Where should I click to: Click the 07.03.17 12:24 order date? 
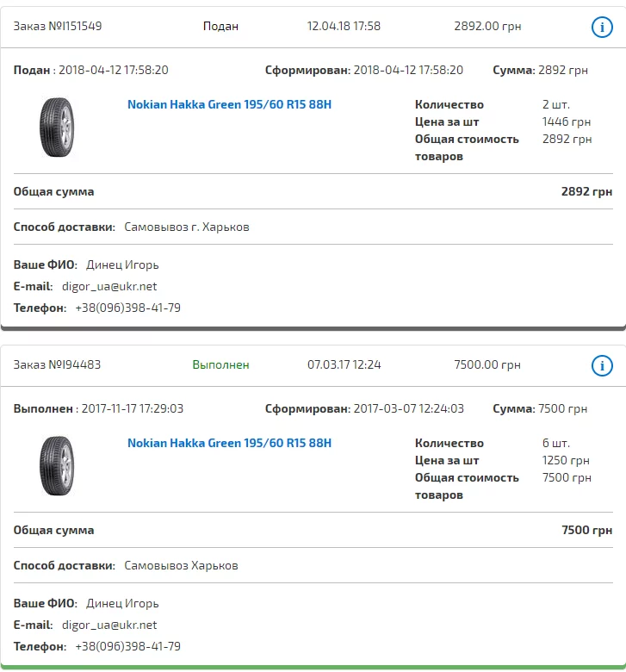[344, 365]
